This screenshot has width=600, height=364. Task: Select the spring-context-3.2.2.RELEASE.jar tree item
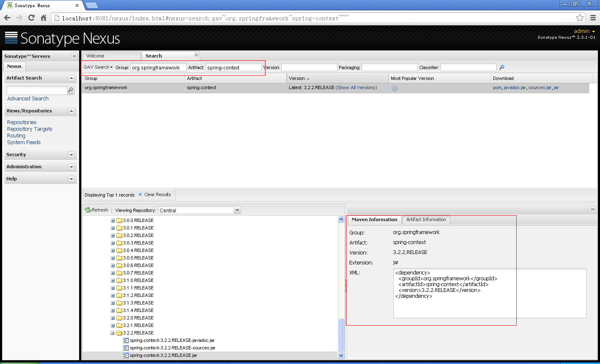163,355
